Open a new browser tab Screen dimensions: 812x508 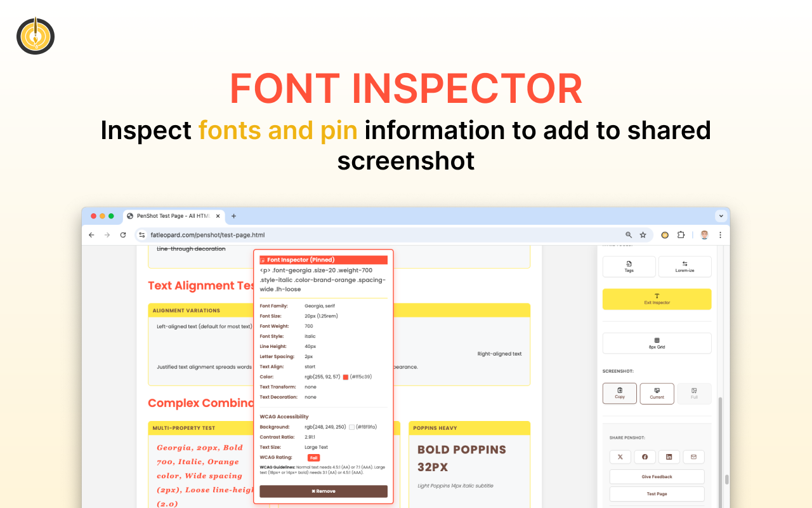pos(233,216)
